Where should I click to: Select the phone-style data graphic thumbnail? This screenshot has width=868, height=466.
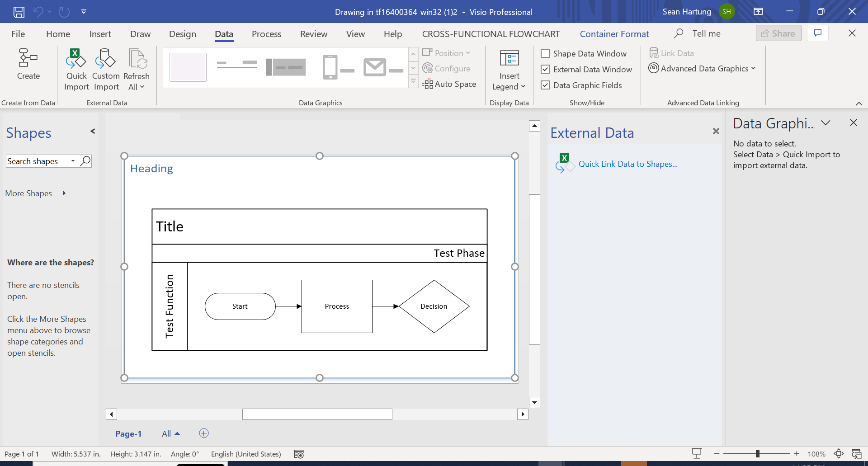(338, 67)
